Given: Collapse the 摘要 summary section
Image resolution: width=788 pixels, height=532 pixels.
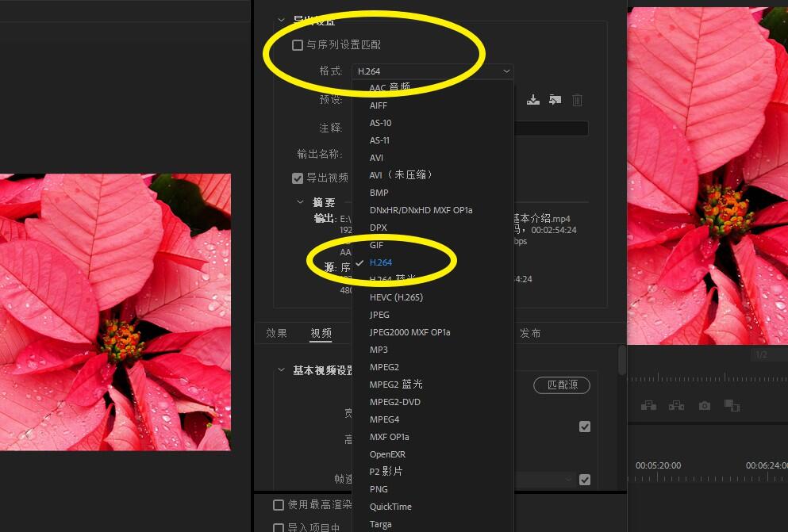Looking at the screenshot, I should pyautogui.click(x=300, y=201).
